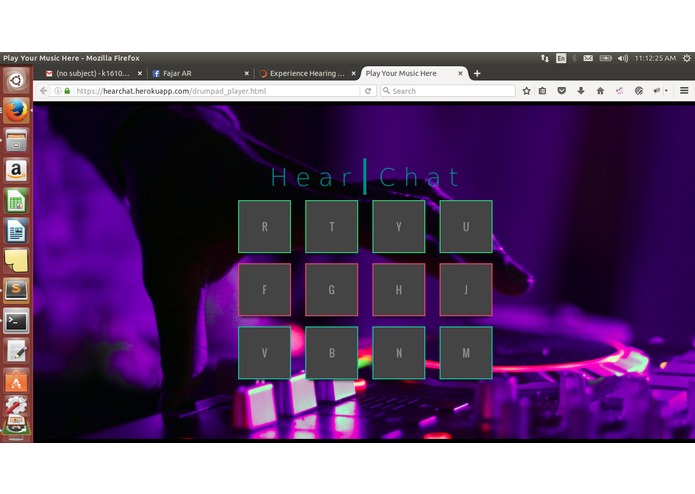Open System Settings from the launcher
The image size is (695, 494).
(16, 406)
